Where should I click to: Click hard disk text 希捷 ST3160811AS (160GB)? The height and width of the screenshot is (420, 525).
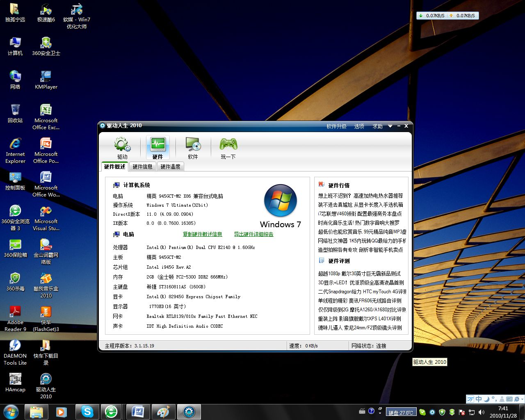pyautogui.click(x=176, y=287)
